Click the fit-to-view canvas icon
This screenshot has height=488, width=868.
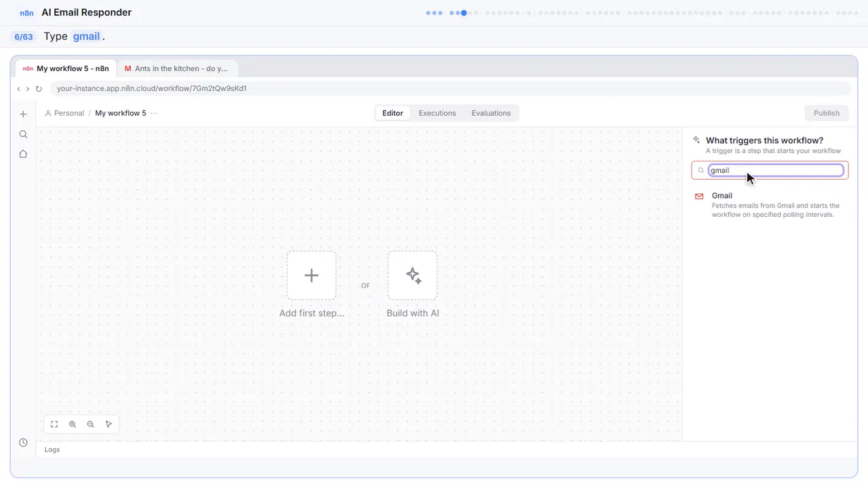pyautogui.click(x=54, y=424)
